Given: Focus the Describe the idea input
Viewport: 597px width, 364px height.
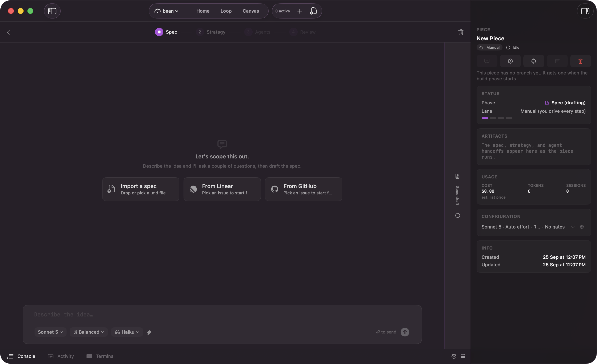Looking at the screenshot, I should tap(222, 315).
